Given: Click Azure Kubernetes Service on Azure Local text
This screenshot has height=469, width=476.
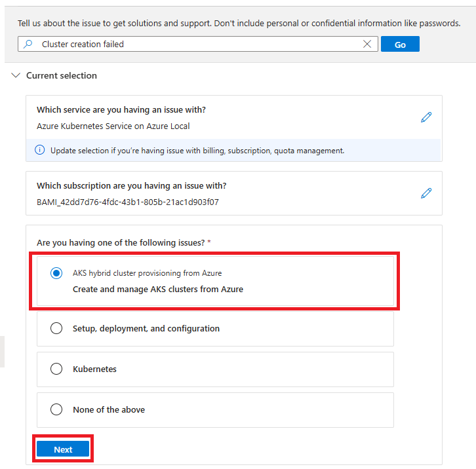Looking at the screenshot, I should point(113,126).
